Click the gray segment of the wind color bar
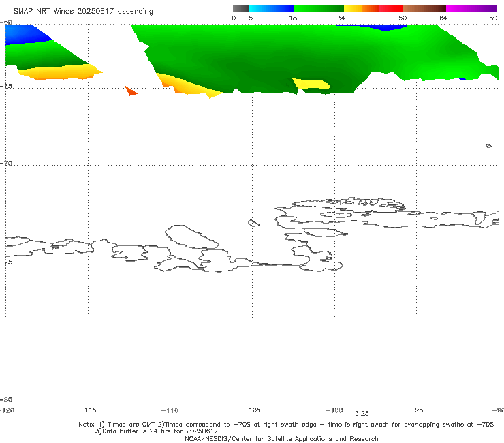The width and height of the screenshot is (504, 443). pyautogui.click(x=241, y=8)
